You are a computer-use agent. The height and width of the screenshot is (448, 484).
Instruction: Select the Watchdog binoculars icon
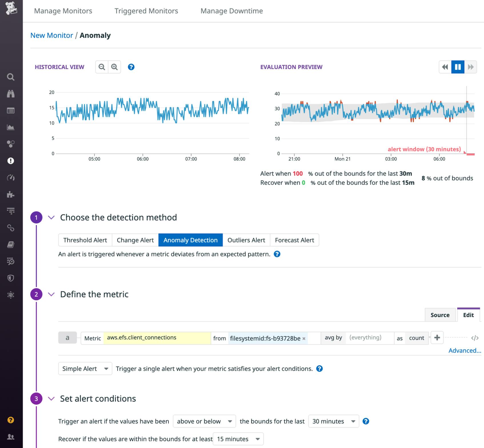click(11, 94)
